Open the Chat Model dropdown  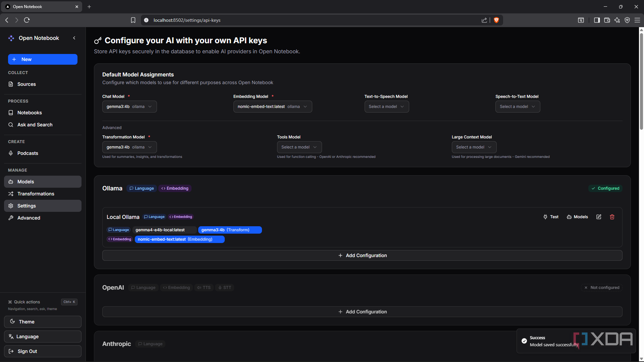(x=129, y=107)
